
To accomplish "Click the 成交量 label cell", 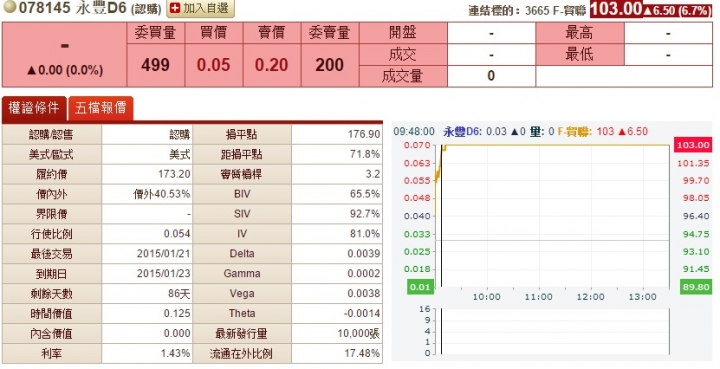I will (x=403, y=76).
